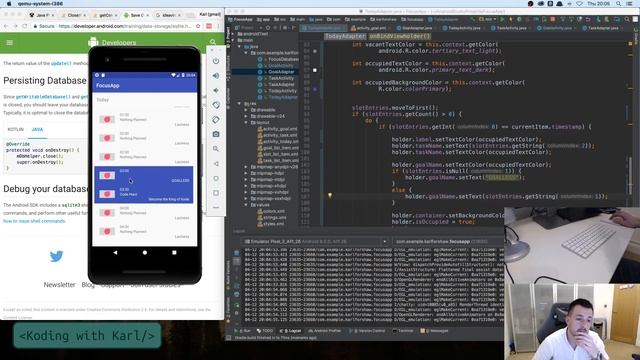Click the Chrome back navigation arrow
640x360 pixels.
pyautogui.click(x=6, y=26)
